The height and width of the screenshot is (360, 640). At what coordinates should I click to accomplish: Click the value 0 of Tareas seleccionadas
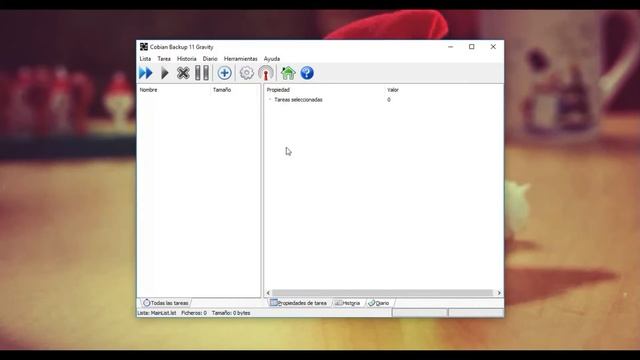click(389, 100)
